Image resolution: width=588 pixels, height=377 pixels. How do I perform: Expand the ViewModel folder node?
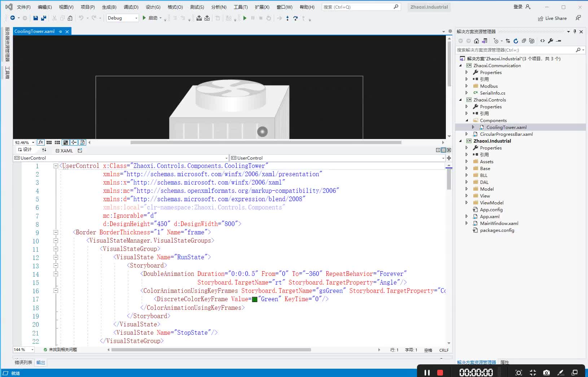tap(467, 203)
